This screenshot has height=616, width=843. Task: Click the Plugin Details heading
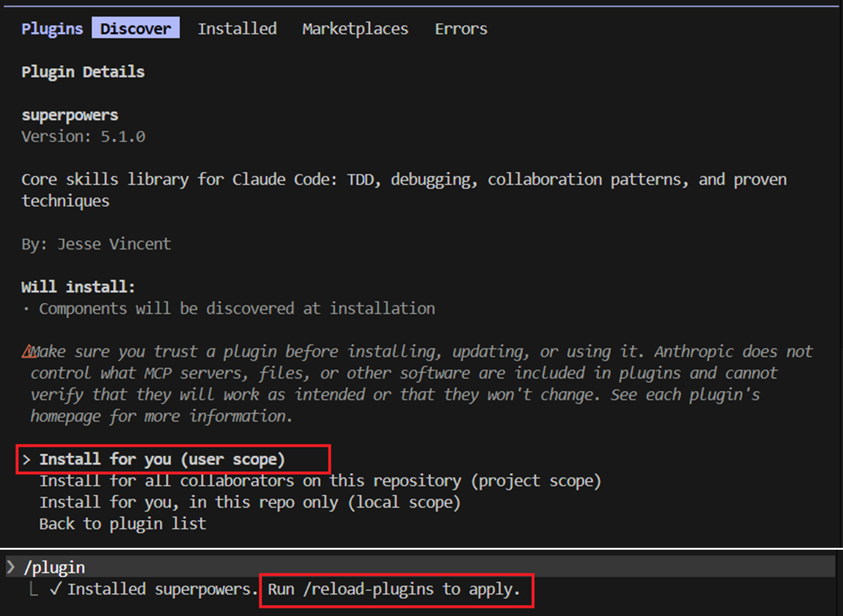(x=83, y=72)
